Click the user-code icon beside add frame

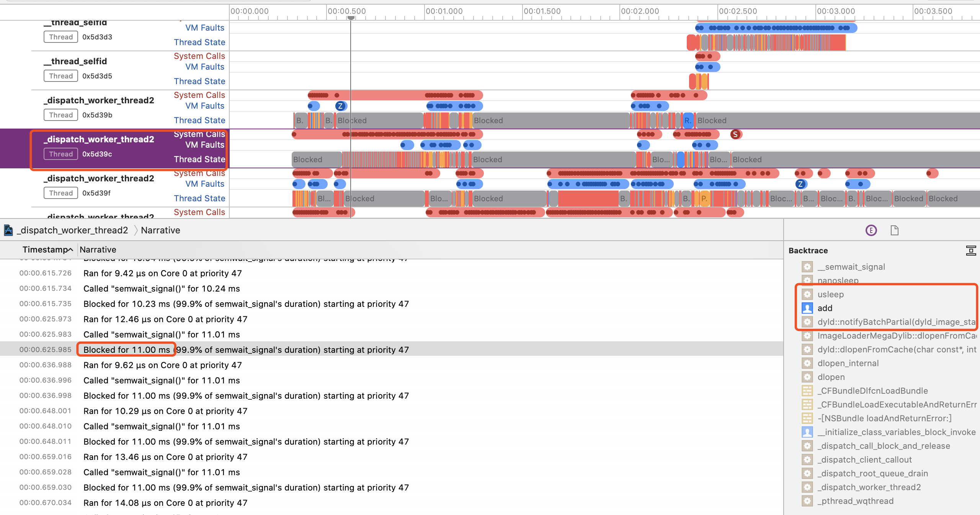[807, 308]
